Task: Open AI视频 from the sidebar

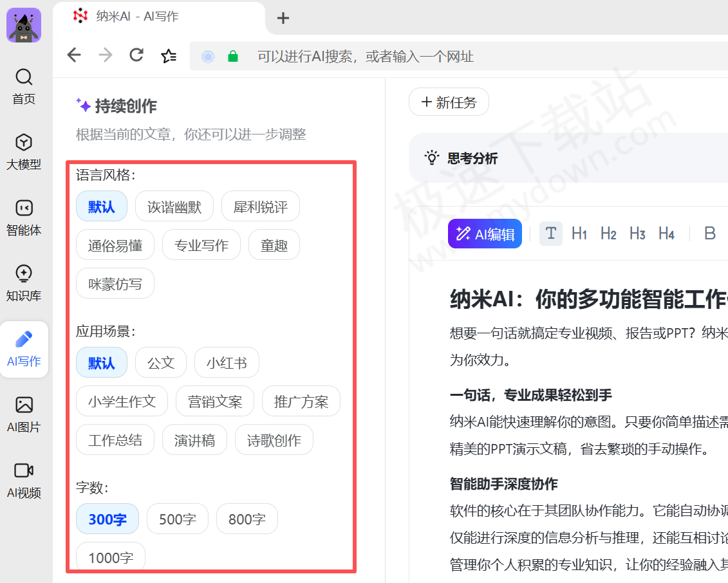Action: click(24, 480)
